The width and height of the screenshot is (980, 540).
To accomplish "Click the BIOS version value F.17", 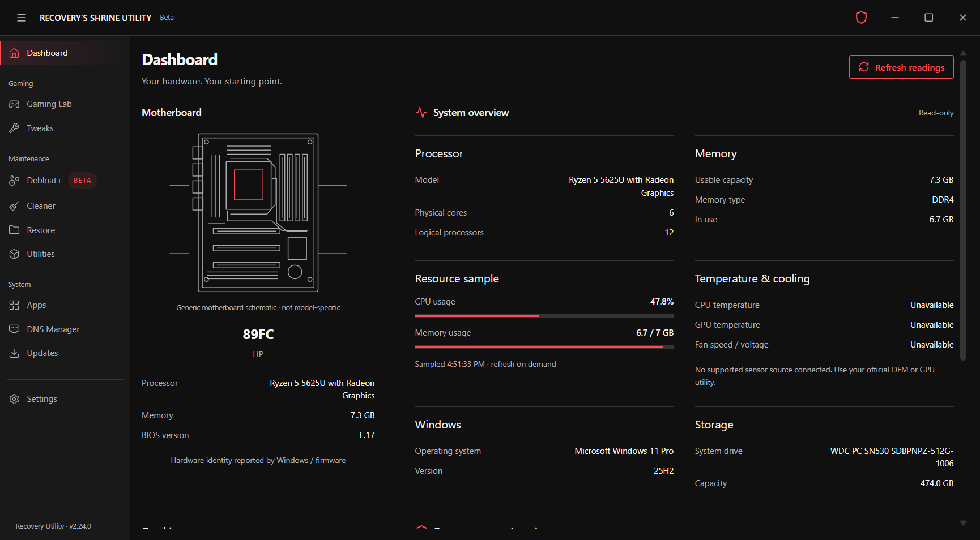I will click(367, 435).
